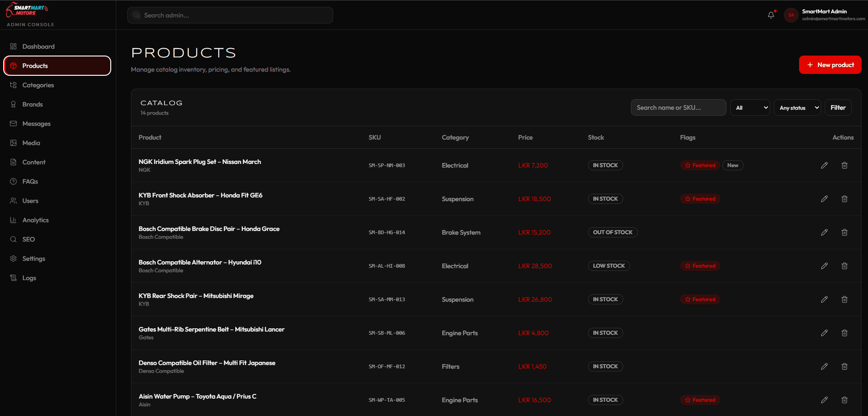Go to Dashboard in sidebar
The height and width of the screenshot is (416, 868).
(x=57, y=46)
